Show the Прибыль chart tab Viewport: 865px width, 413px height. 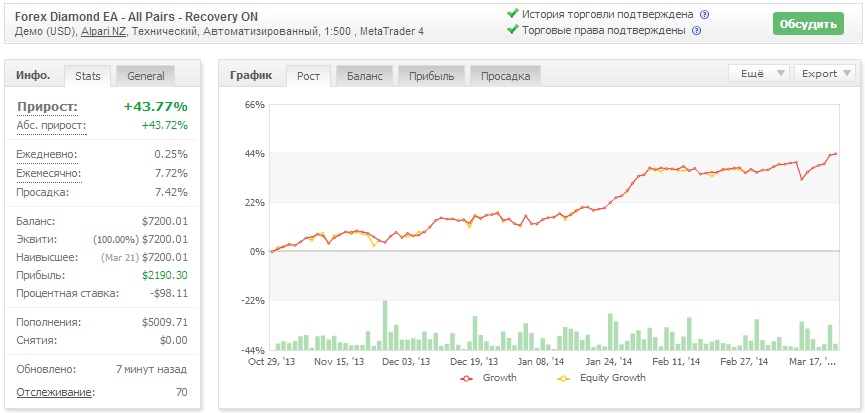point(434,76)
